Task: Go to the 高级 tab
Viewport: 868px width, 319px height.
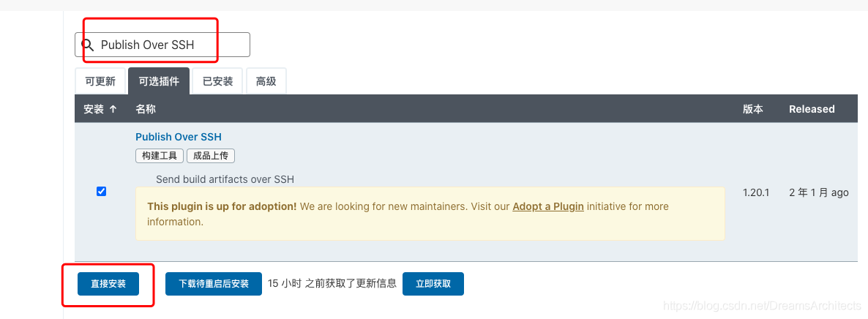Action: 266,81
